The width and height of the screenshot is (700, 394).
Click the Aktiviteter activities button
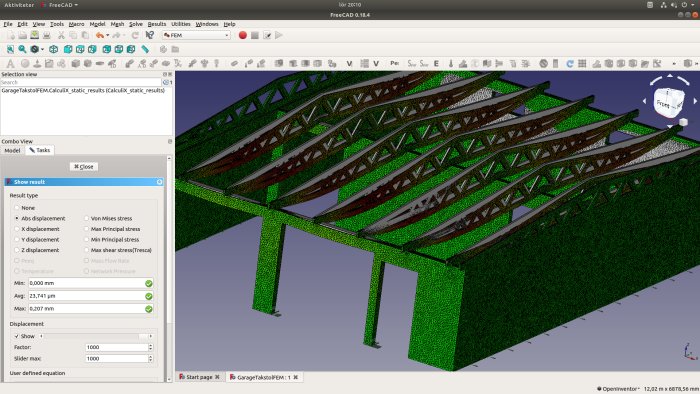point(19,5)
